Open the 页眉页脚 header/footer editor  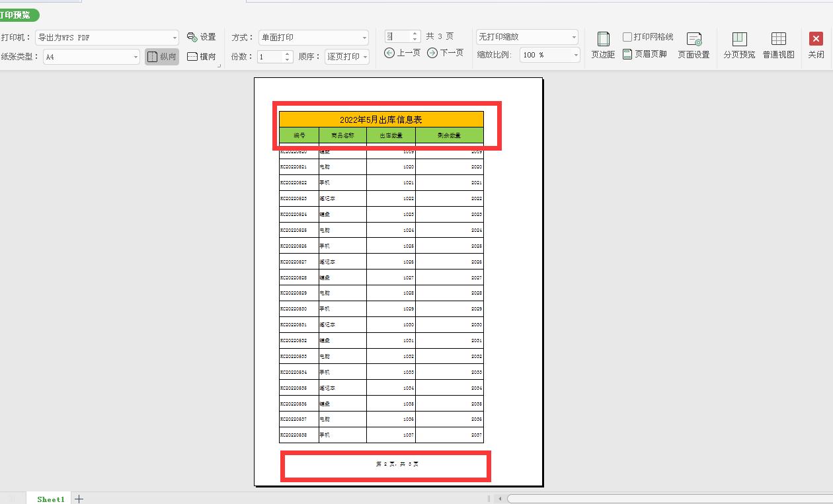tap(645, 55)
